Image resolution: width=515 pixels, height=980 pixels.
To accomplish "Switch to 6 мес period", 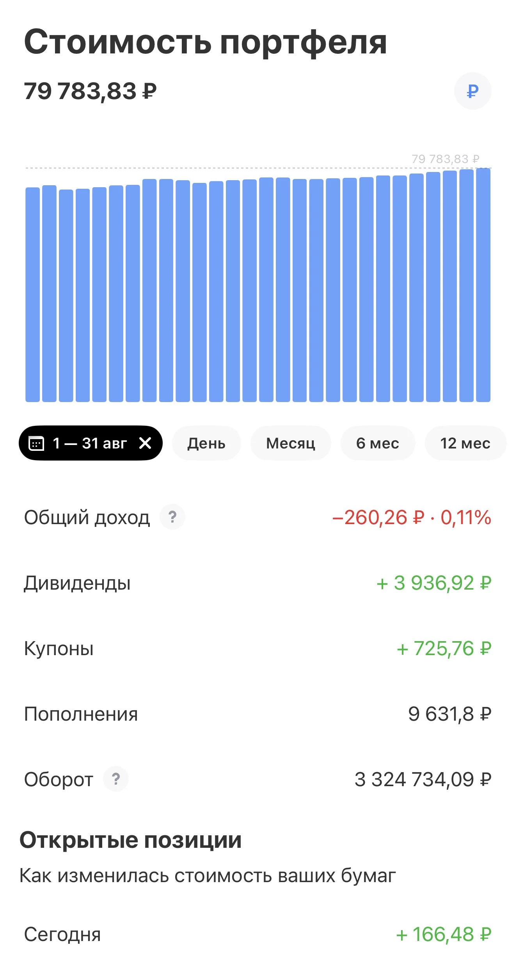I will point(378,443).
